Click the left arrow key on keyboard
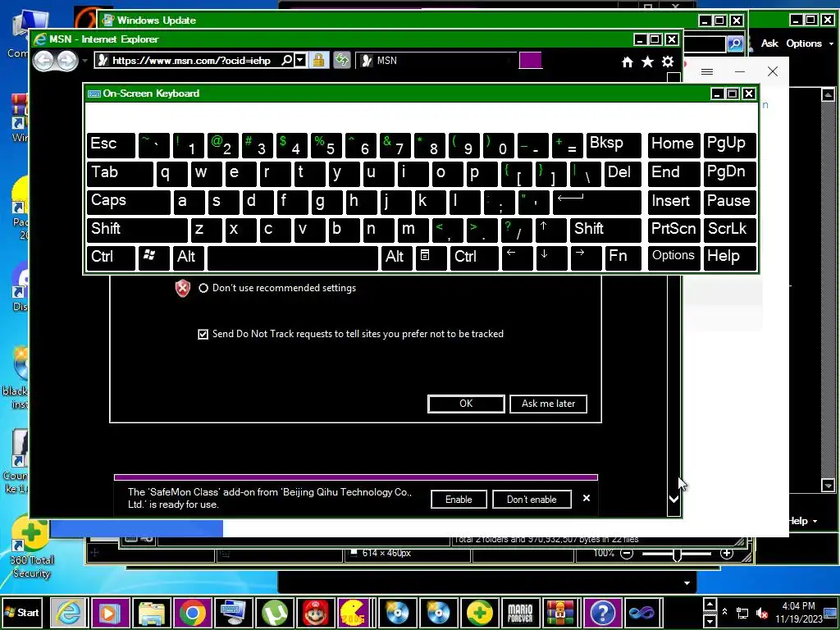 (517, 258)
